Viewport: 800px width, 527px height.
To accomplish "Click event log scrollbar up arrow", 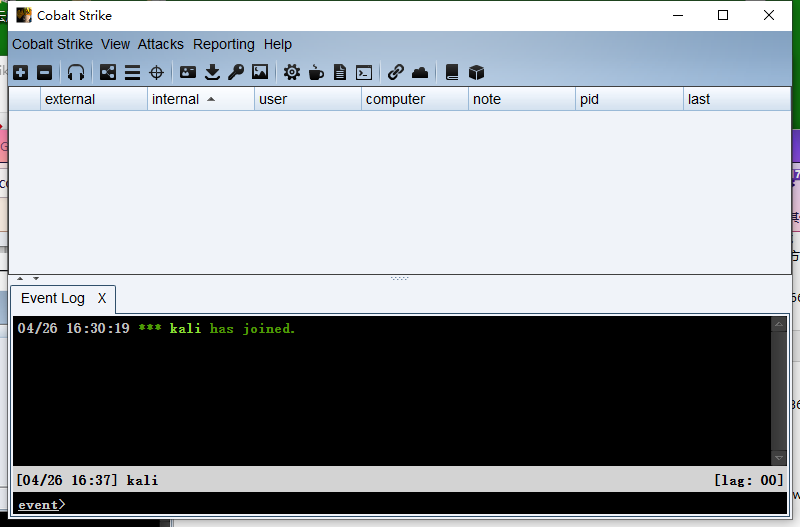I will coord(779,324).
